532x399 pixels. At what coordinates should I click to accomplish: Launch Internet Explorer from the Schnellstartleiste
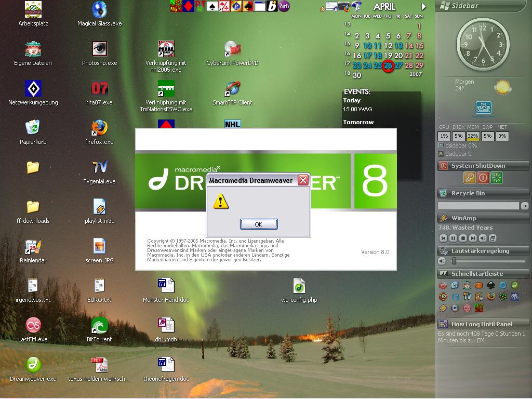click(x=503, y=285)
